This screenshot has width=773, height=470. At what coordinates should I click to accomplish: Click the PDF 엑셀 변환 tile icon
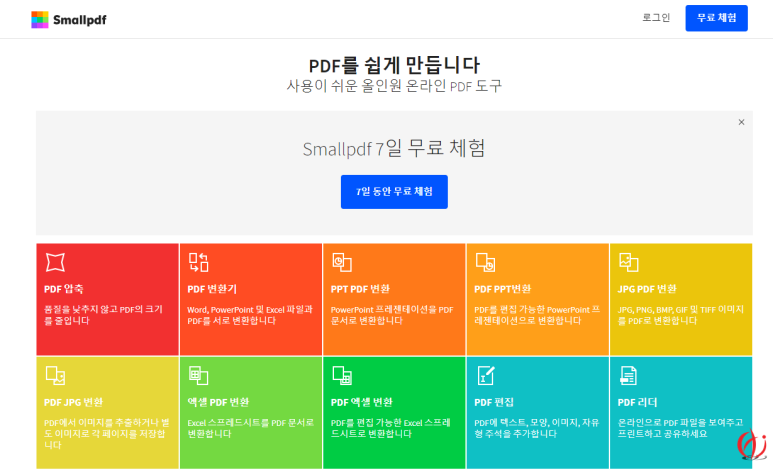tap(342, 375)
